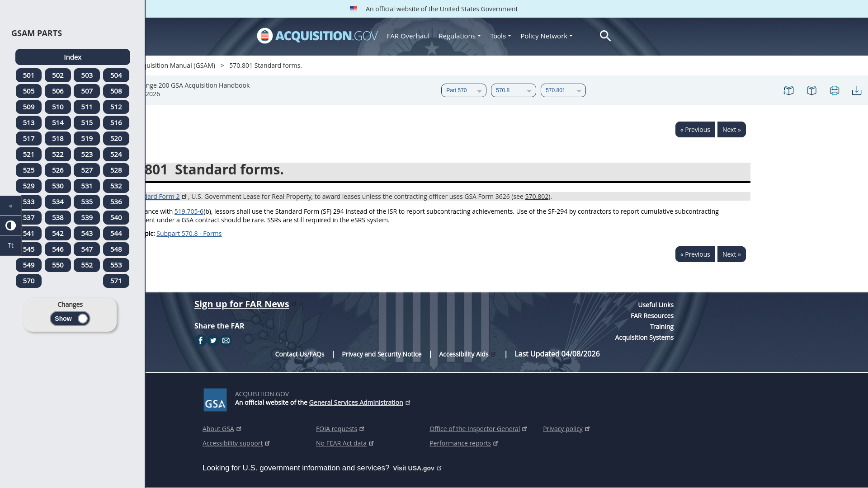The width and height of the screenshot is (868, 488).
Task: Open Useful Links in the footer
Action: click(656, 305)
